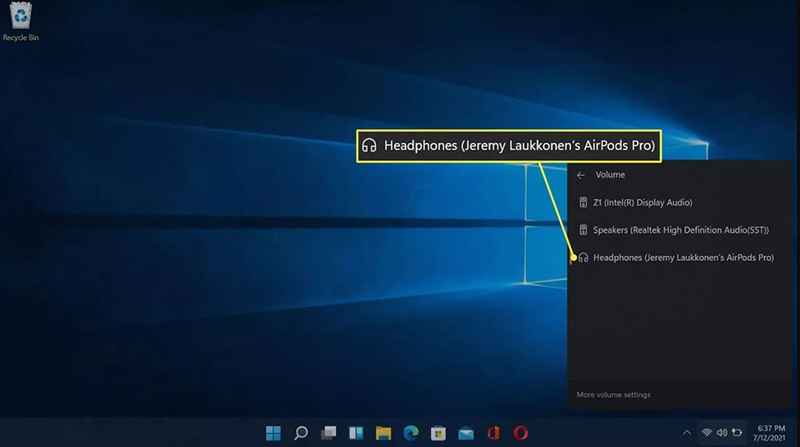Open Microsoft Edge from the taskbar
Viewport: 800px width, 447px height.
click(x=410, y=433)
